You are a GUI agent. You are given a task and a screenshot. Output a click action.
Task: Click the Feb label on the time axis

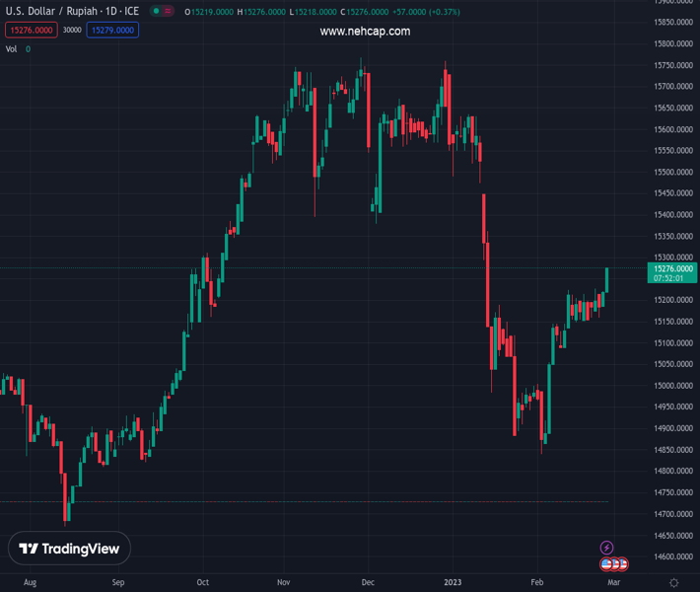tap(537, 583)
